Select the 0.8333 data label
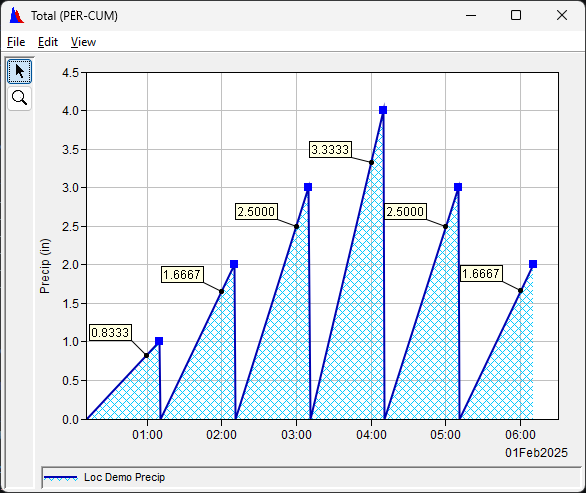 click(x=110, y=332)
